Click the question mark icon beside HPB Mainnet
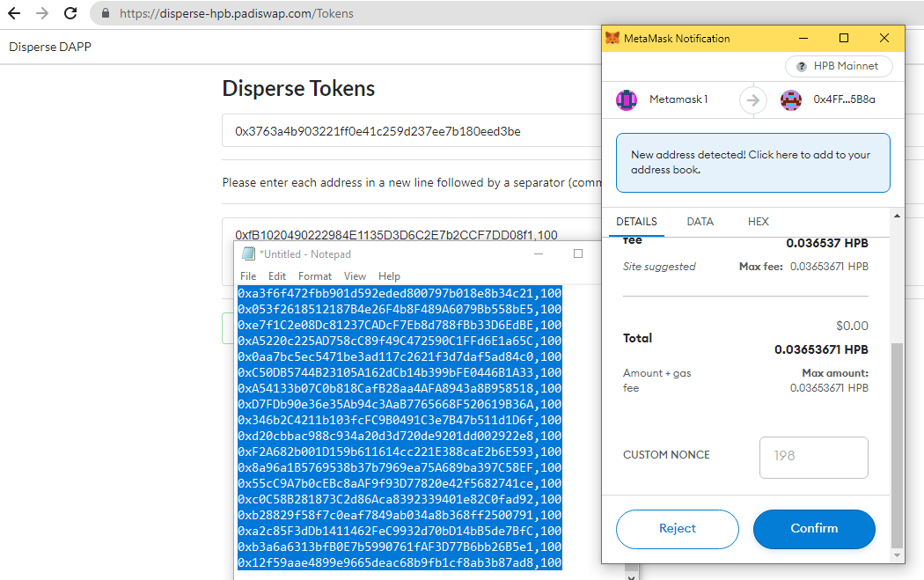Screen dimensions: 924x580 click(x=802, y=67)
